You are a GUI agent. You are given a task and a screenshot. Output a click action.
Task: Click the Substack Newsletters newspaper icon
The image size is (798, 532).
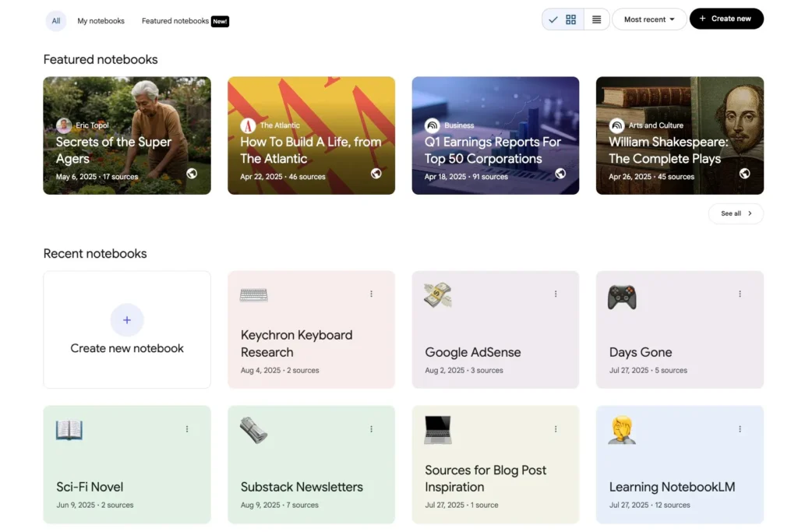point(254,430)
